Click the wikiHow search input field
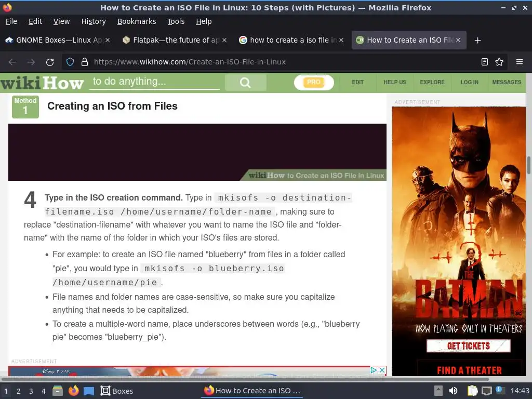The image size is (532, 399). (x=154, y=82)
